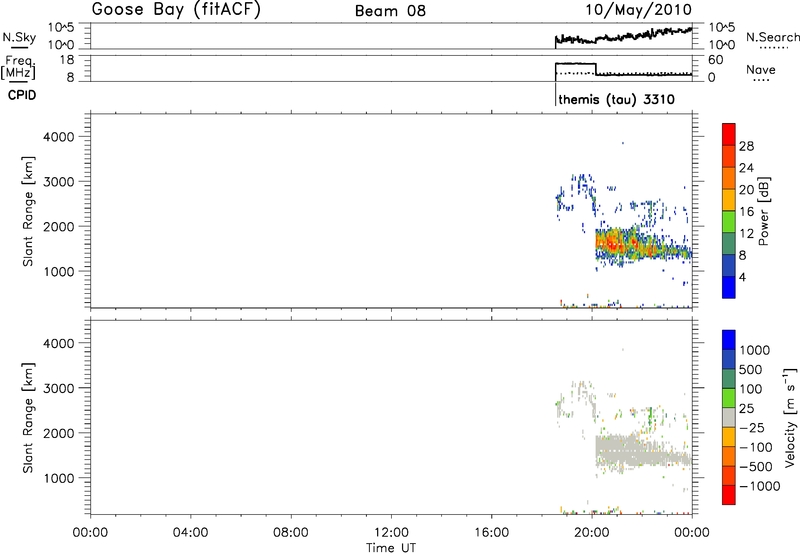Image resolution: width=800 pixels, height=554 pixels.
Task: Pick the light green Velocity segment between 100 and 25
Action: [729, 398]
